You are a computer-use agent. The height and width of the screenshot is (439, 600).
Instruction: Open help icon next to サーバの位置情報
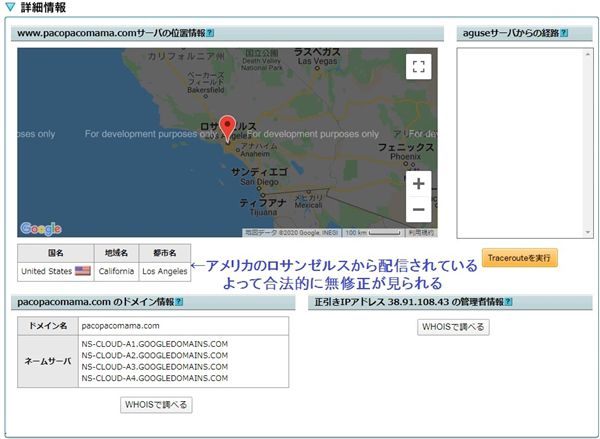pos(210,33)
